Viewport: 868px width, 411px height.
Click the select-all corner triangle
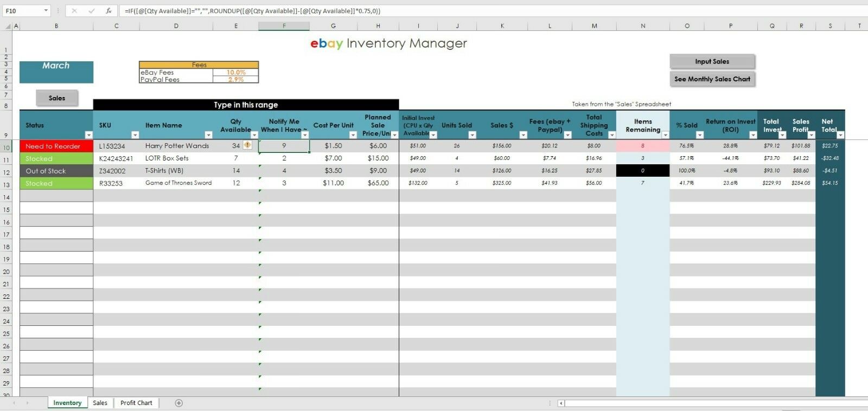[8, 26]
